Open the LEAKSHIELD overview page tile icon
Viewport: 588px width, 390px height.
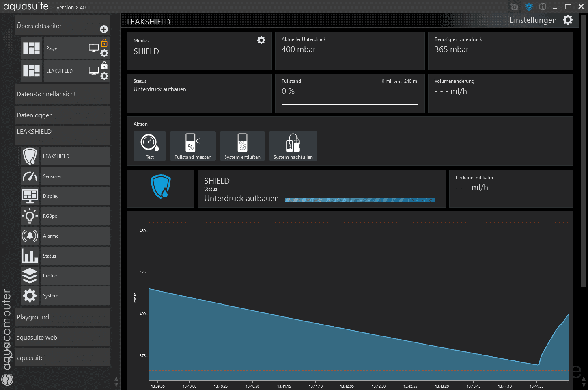tap(31, 71)
